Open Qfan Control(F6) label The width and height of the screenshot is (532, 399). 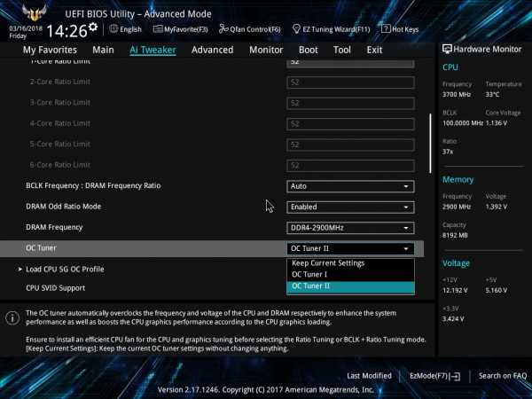255,29
